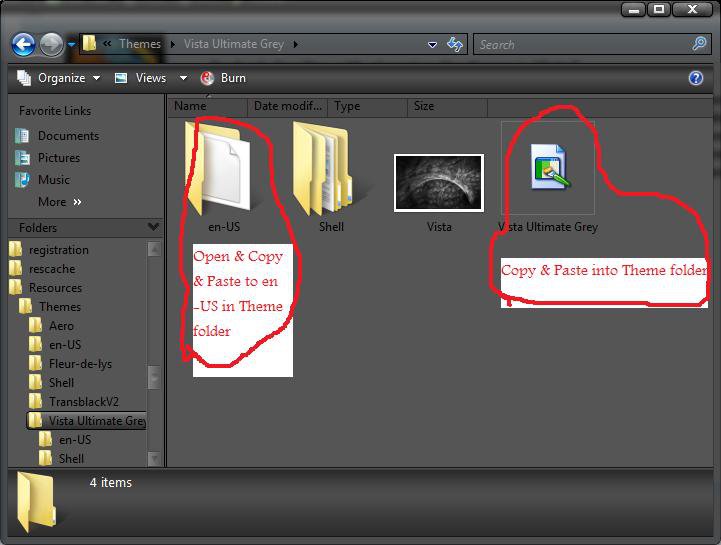Click the magnifier search icon

tap(699, 44)
